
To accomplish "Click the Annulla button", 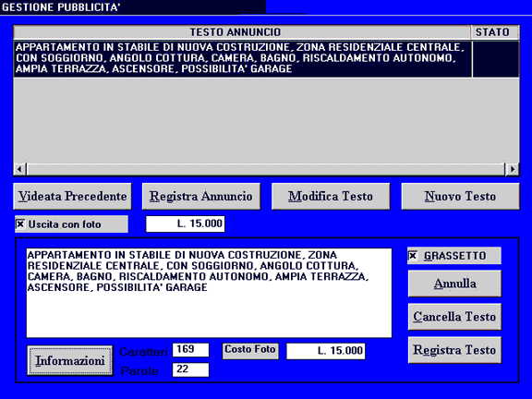I will pyautogui.click(x=454, y=284).
